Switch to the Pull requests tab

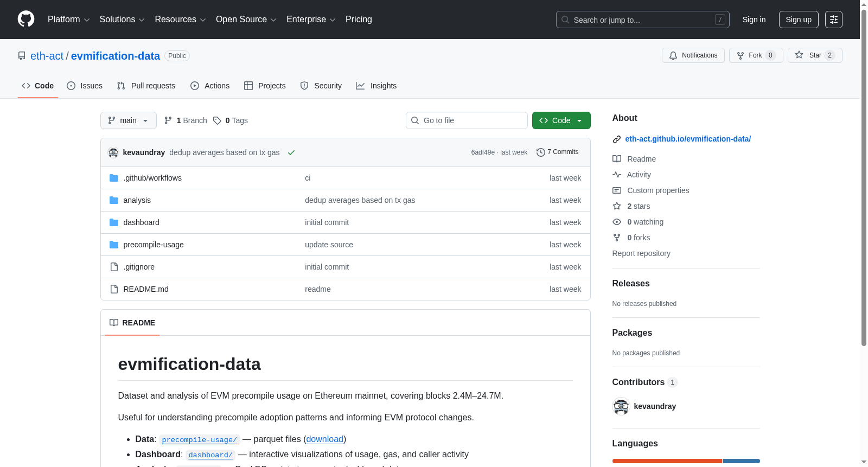146,86
